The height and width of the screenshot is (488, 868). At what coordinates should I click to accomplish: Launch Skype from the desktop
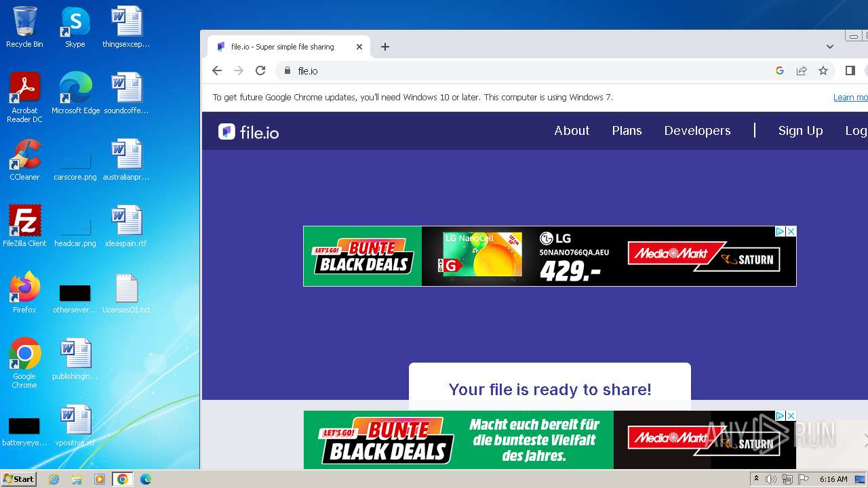point(75,27)
